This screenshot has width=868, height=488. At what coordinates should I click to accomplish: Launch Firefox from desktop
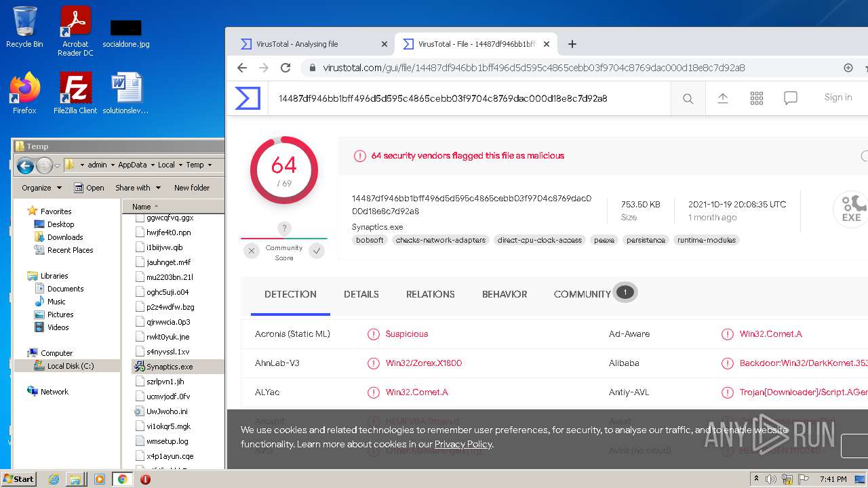coord(24,94)
